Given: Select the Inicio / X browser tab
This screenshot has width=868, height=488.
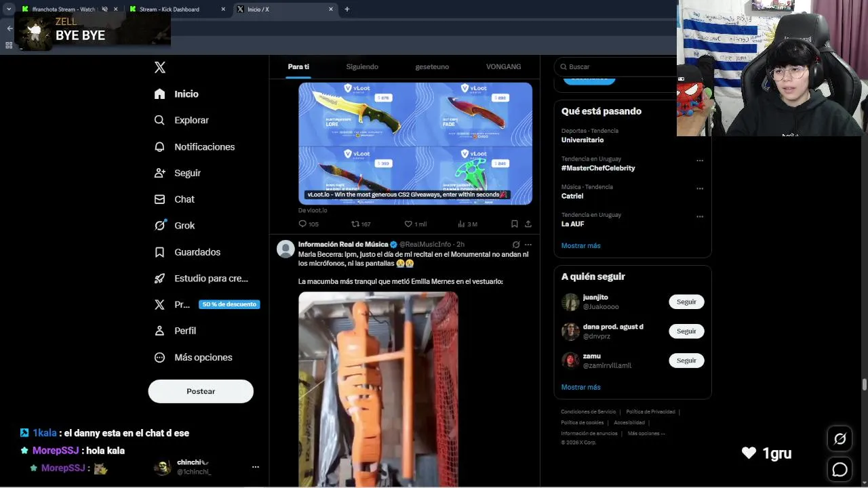Looking at the screenshot, I should point(285,9).
